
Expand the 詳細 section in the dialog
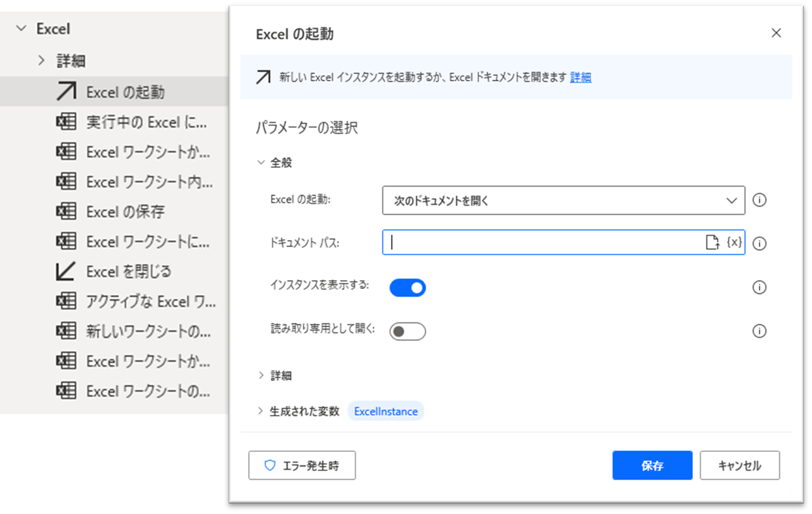(261, 375)
